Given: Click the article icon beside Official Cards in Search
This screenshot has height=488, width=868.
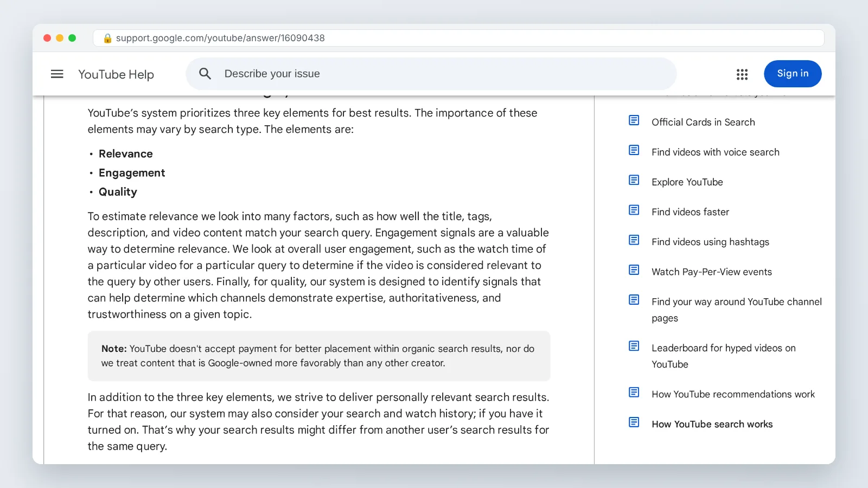Looking at the screenshot, I should click(634, 120).
